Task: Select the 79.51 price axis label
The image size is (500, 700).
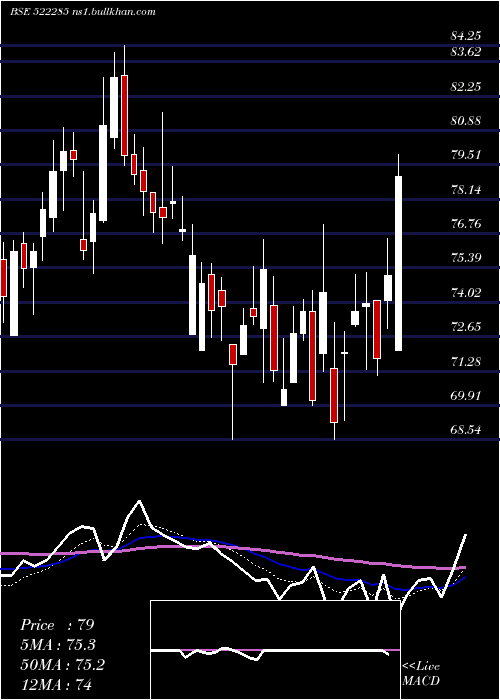Action: 466,155
